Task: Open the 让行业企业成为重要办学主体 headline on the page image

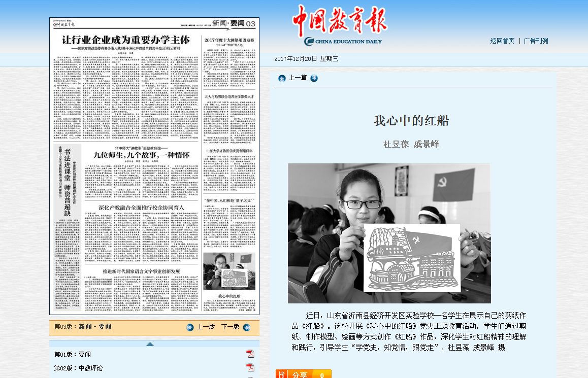Action: (125, 40)
